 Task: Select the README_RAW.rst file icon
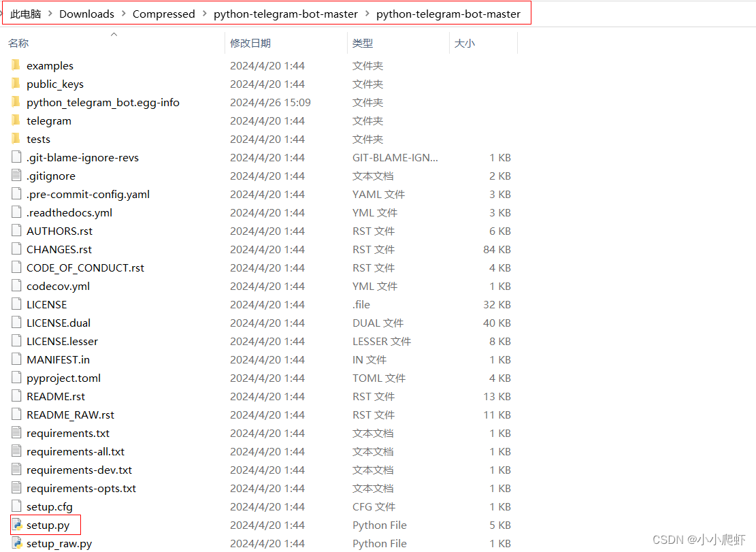coord(16,414)
